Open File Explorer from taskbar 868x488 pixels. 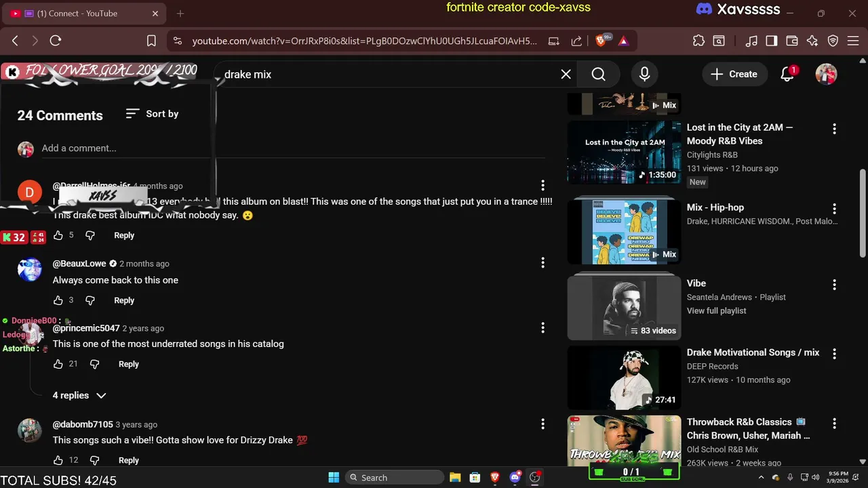455,477
